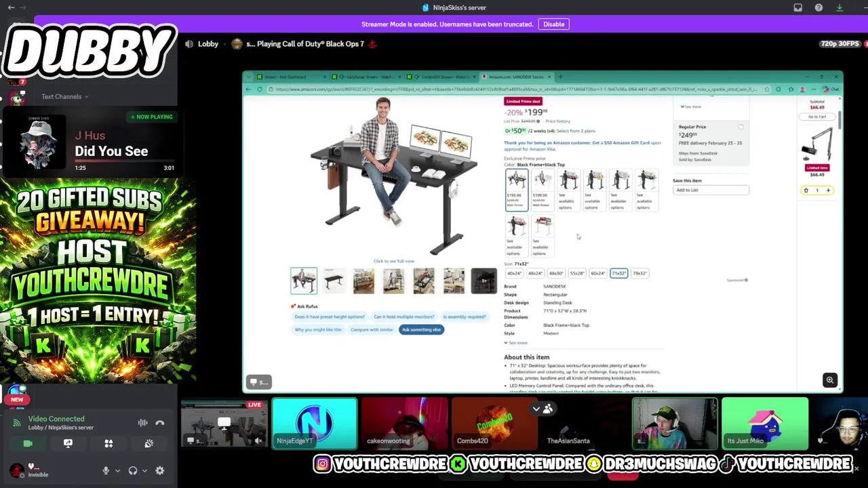Click the Invisible user avatar
868x488 pixels.
point(16,470)
